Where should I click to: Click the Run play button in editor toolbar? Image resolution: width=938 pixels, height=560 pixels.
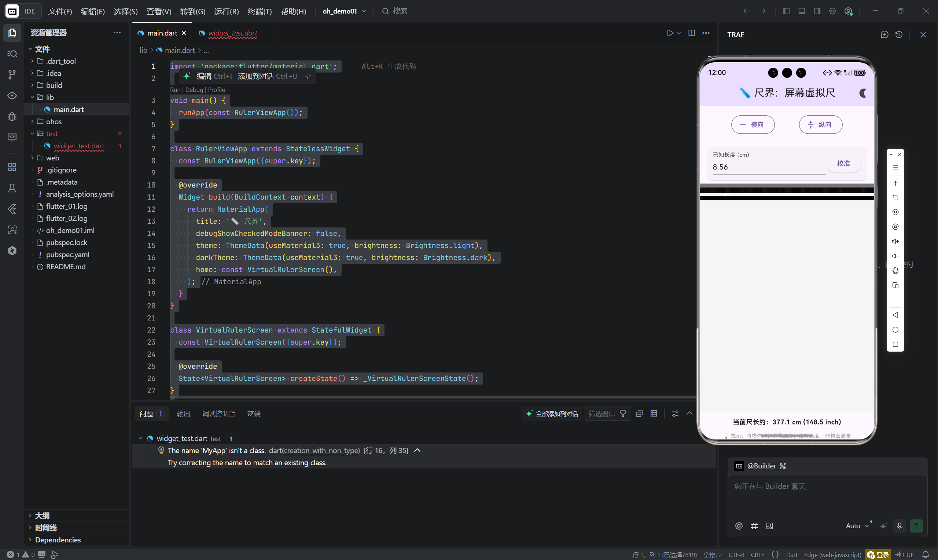pyautogui.click(x=670, y=33)
